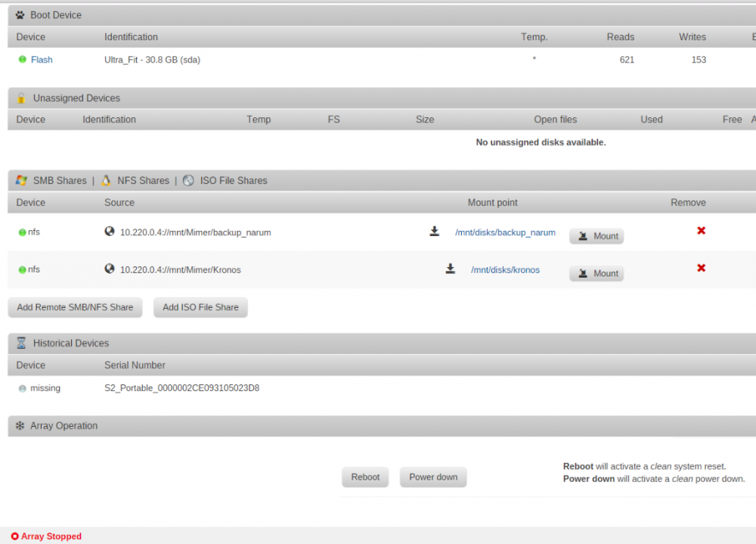Click the Open files column header
Screen dimensions: 756x544
click(x=555, y=120)
